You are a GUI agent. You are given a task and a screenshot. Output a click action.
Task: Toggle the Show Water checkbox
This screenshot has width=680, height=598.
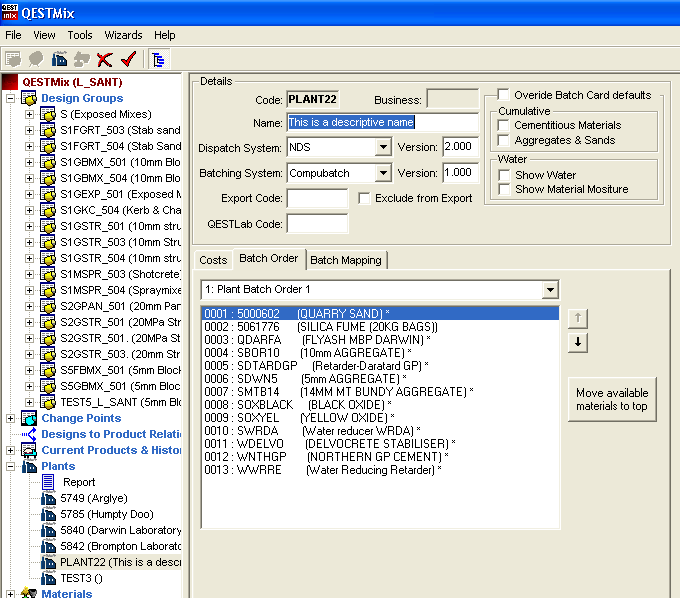(x=504, y=175)
